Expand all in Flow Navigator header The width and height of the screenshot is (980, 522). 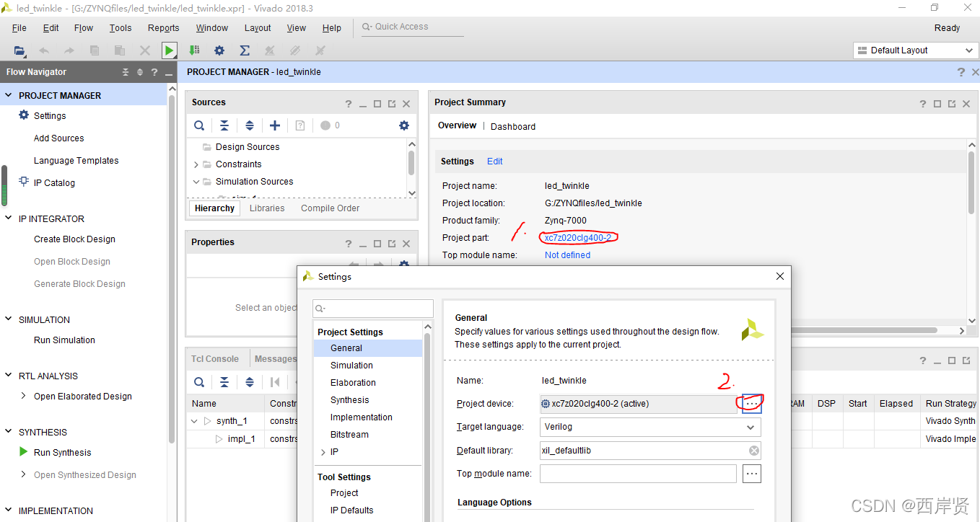click(x=140, y=72)
